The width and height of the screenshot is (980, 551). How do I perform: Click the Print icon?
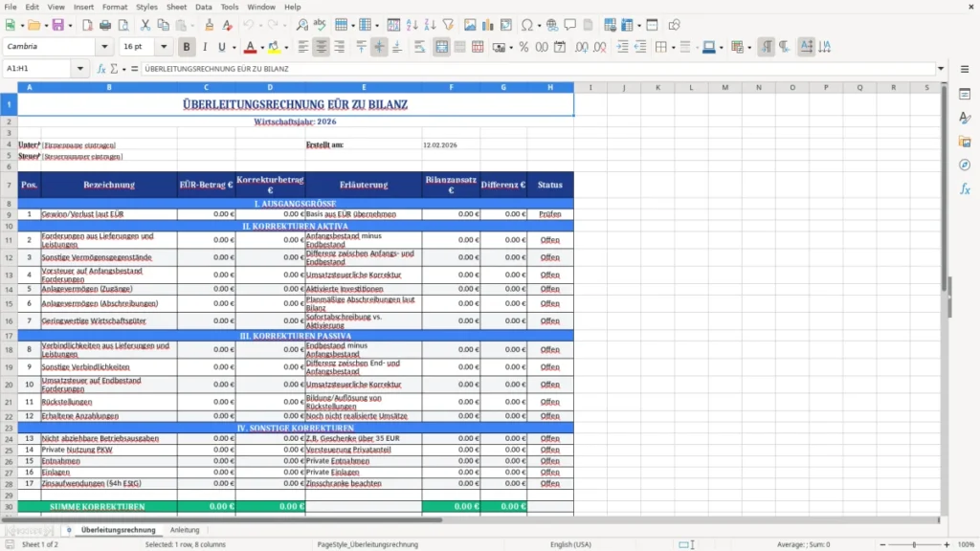point(105,25)
